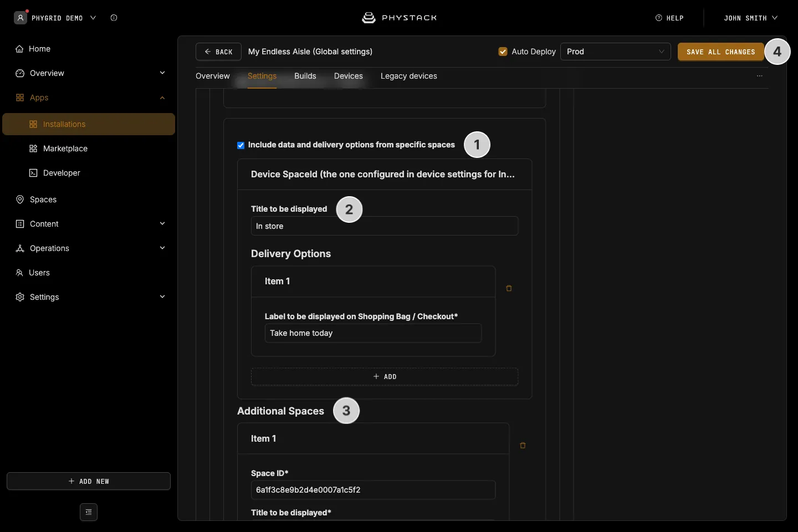Switch to the Builds tab

(x=305, y=76)
